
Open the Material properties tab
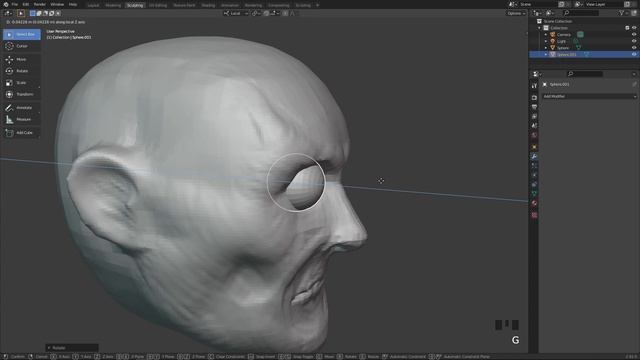(x=534, y=203)
